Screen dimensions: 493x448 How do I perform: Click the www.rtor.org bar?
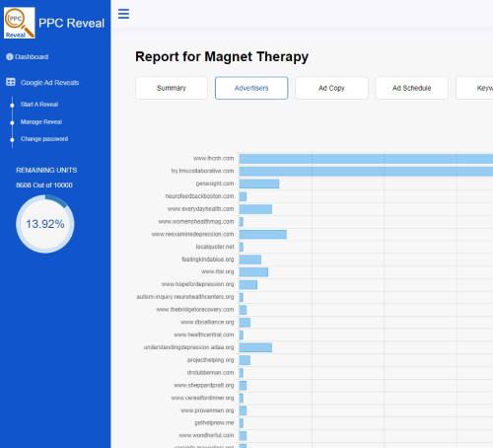pos(253,272)
